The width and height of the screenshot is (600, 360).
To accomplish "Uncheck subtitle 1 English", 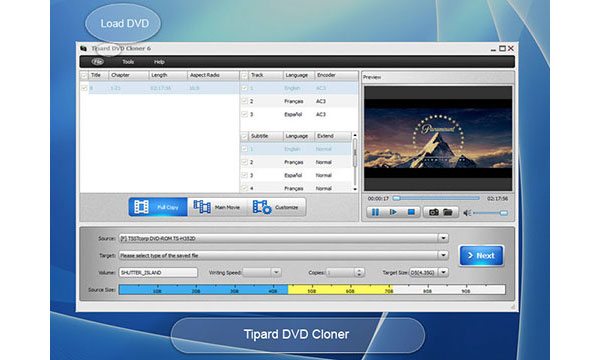I will pos(244,149).
